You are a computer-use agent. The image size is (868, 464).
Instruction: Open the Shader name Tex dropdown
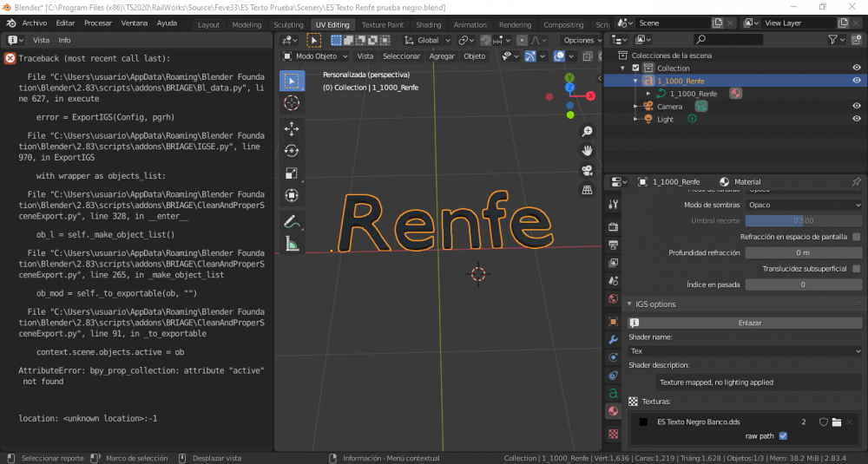745,351
